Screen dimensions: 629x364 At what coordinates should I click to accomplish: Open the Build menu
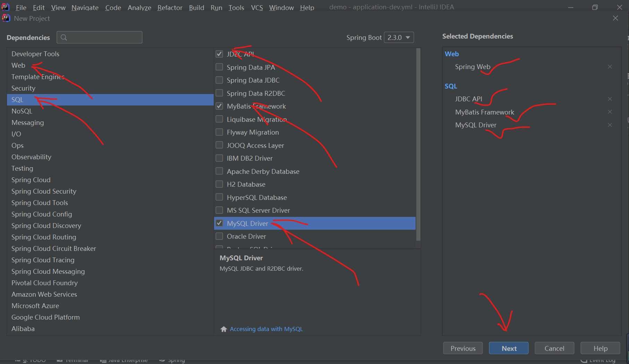(196, 8)
